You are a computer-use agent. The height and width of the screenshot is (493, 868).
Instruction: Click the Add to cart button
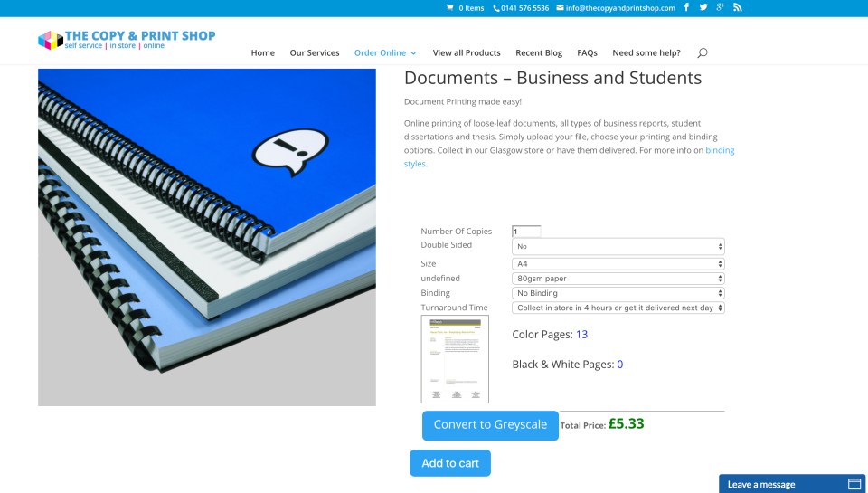[450, 463]
